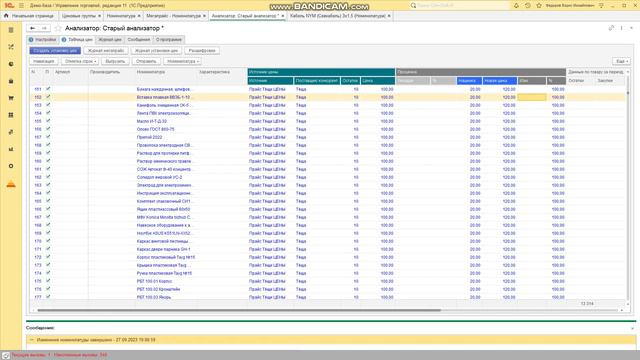The image size is (640, 360).
Task: Open the shopping cart sidebar section
Action: (x=11, y=98)
